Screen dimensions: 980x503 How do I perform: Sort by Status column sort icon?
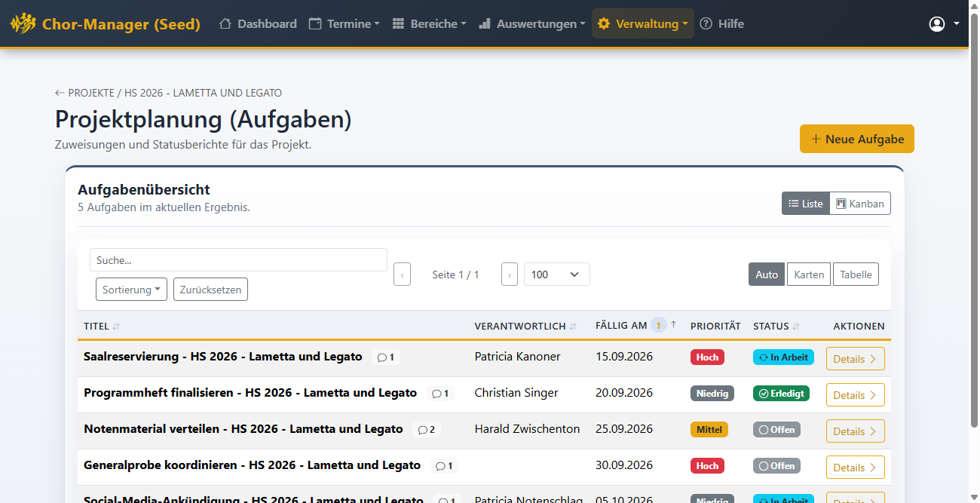(796, 327)
